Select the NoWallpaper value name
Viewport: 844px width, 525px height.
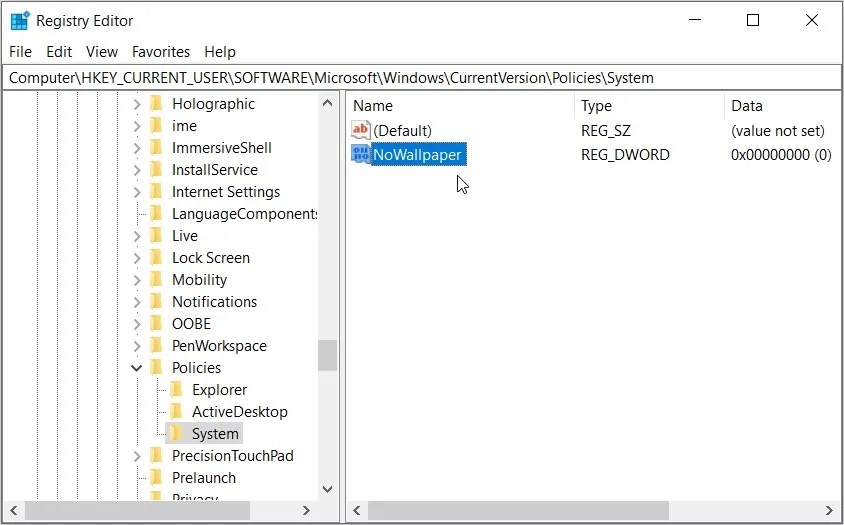(x=418, y=155)
